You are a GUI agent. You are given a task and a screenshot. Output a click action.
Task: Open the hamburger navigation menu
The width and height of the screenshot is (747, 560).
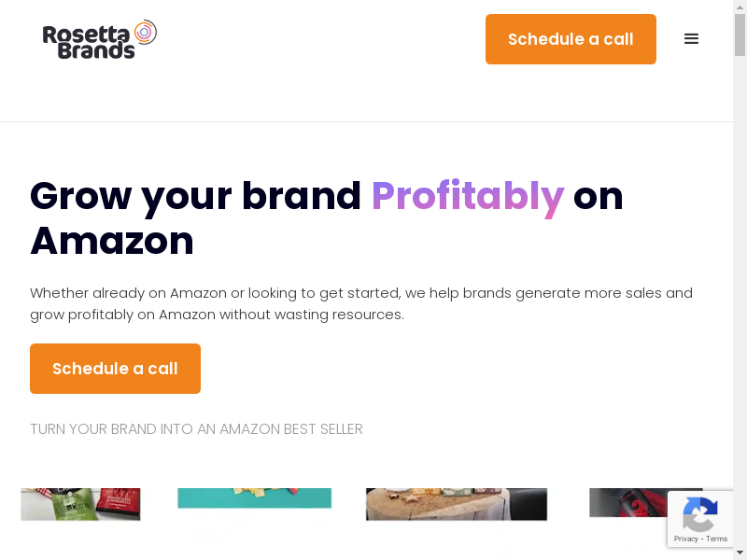point(691,39)
